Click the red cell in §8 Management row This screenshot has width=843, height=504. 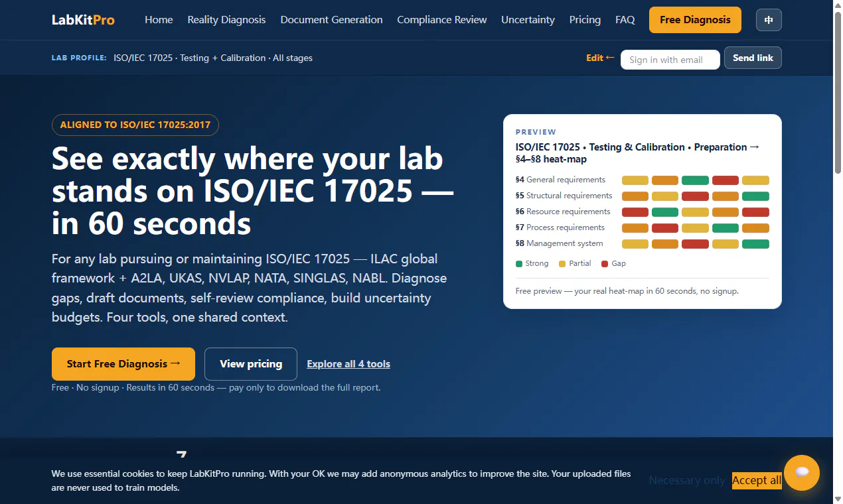click(x=695, y=244)
